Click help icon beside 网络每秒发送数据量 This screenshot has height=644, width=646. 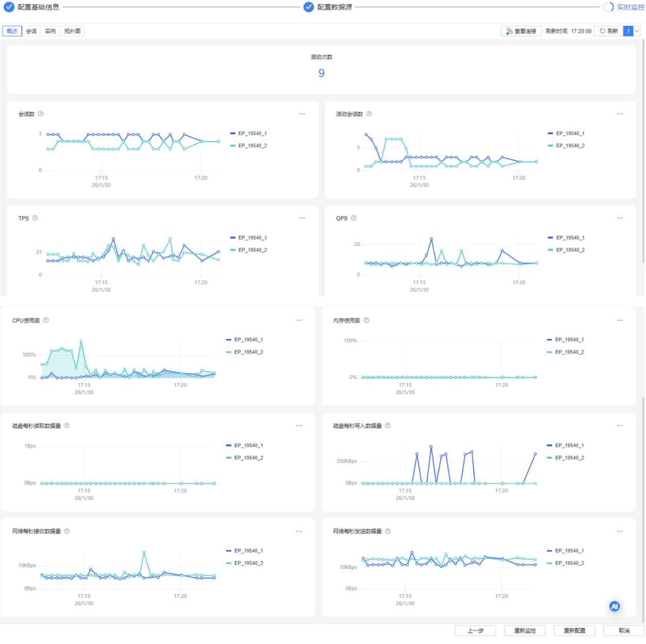pyautogui.click(x=388, y=531)
